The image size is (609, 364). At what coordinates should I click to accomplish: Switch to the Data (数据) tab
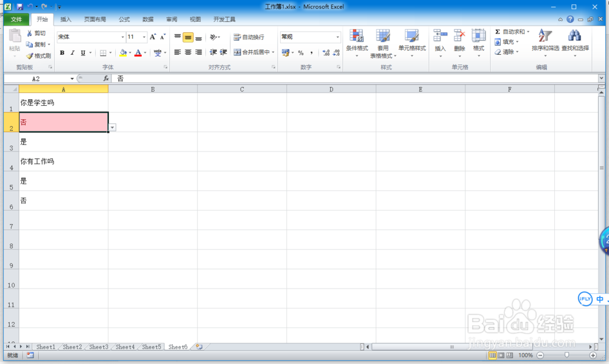(x=148, y=19)
